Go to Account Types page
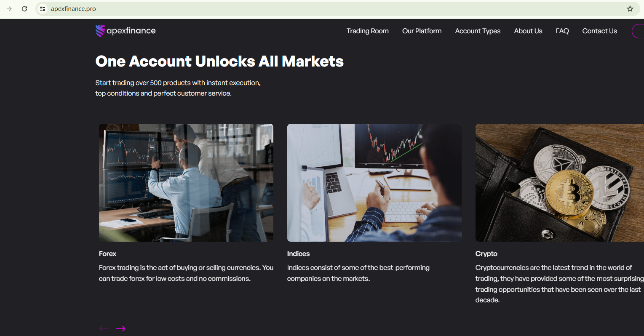The image size is (644, 336). click(478, 31)
